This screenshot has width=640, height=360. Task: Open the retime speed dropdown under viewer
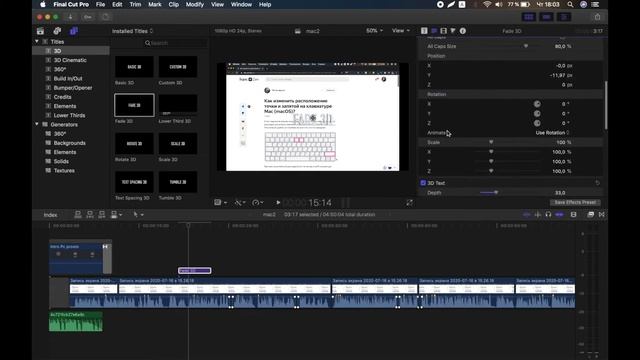point(258,202)
